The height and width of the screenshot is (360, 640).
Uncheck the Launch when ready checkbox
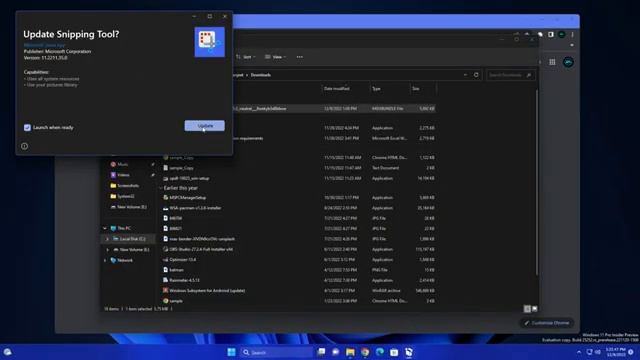(x=27, y=128)
